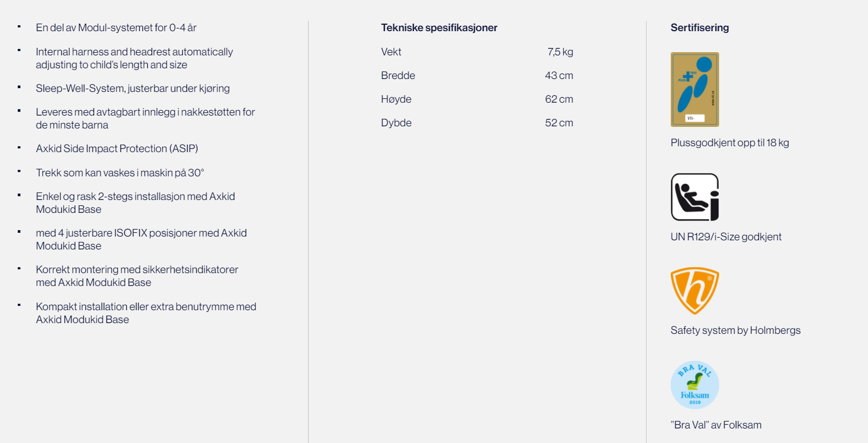Click the UN R129/i-Size godkjent label
This screenshot has width=868, height=443.
tap(726, 237)
